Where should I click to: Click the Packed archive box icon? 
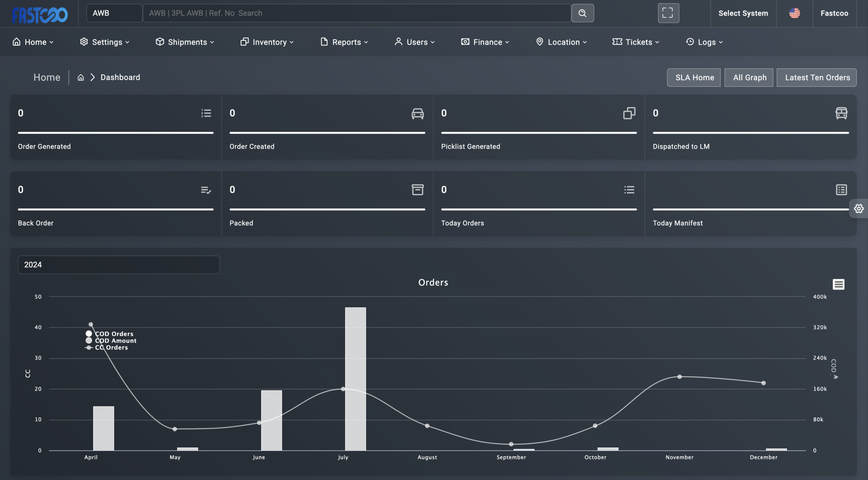[417, 190]
